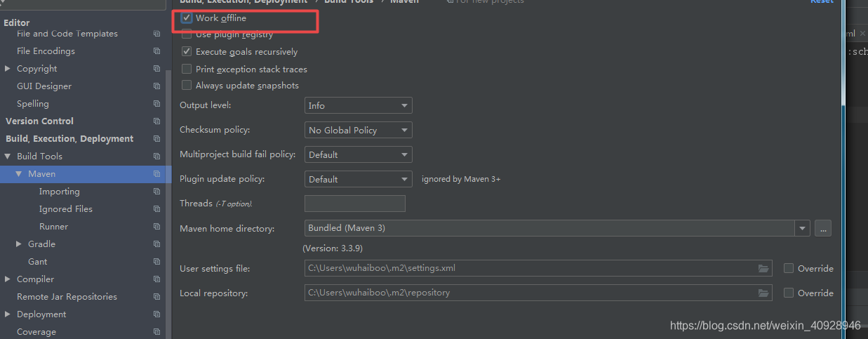This screenshot has width=868, height=339.
Task: Select Build, Execution, Deployment category
Action: point(69,139)
